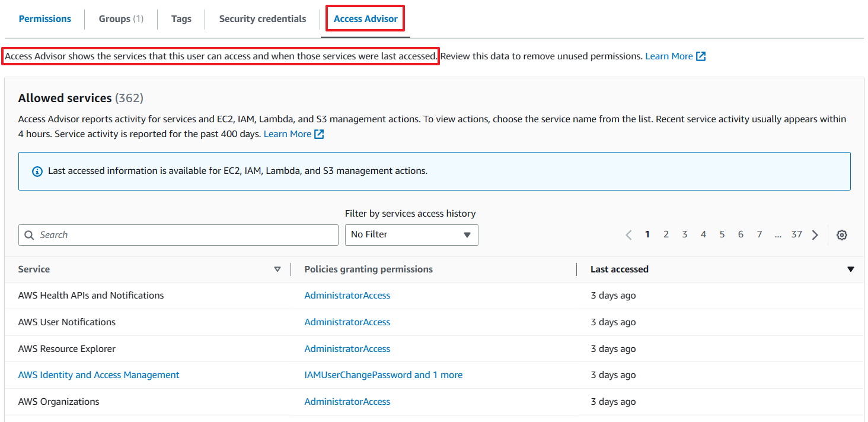The image size is (868, 422).
Task: Focus the services Search field
Action: pos(178,235)
